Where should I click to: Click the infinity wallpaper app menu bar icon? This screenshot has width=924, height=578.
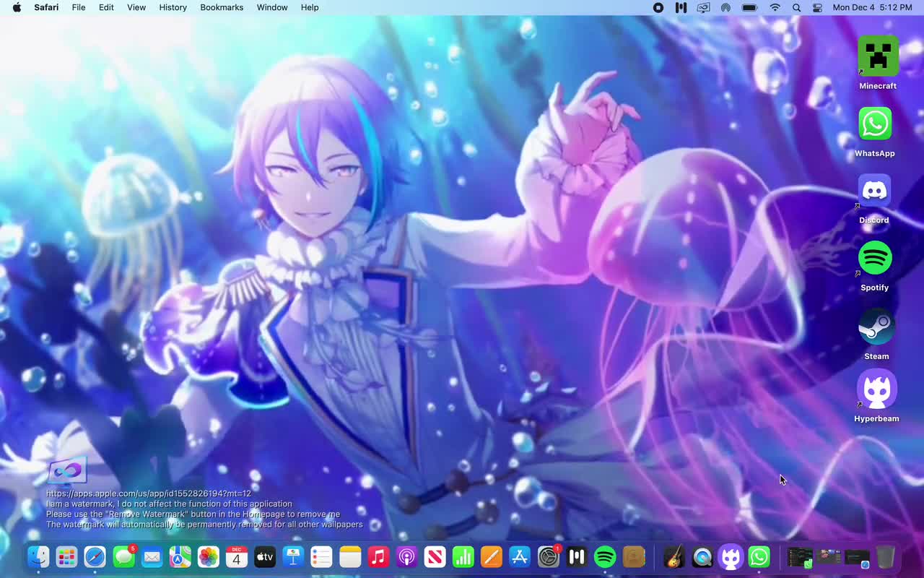coord(703,7)
